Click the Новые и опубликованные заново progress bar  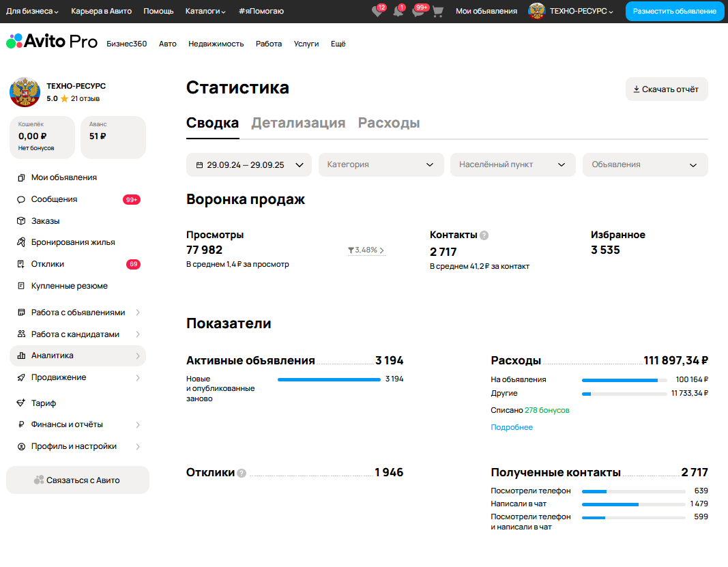click(x=329, y=379)
